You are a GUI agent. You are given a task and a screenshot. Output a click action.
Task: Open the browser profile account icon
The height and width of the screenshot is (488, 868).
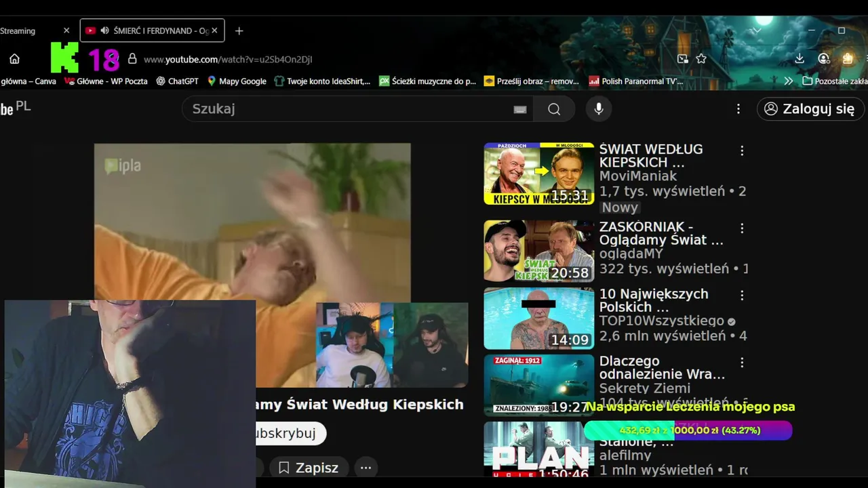tap(824, 59)
